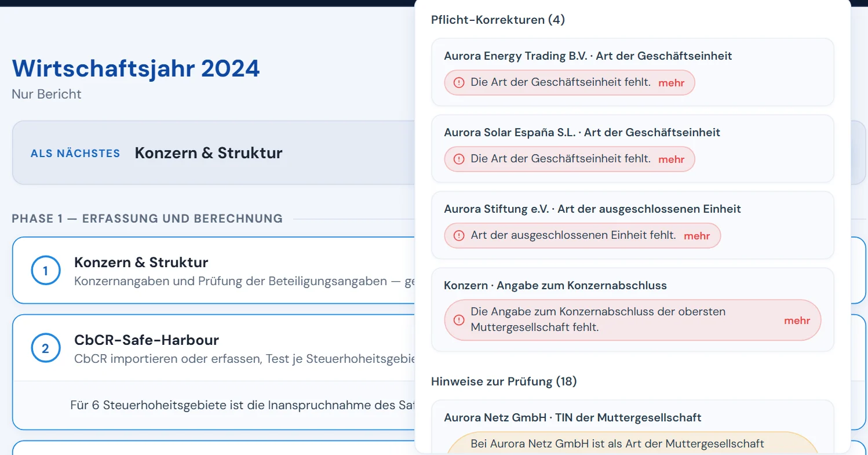Click the "Für 6 Steuerhoheitsgebiete" note under CbCR-Safe-Harbour
The height and width of the screenshot is (455, 868).
click(x=242, y=405)
